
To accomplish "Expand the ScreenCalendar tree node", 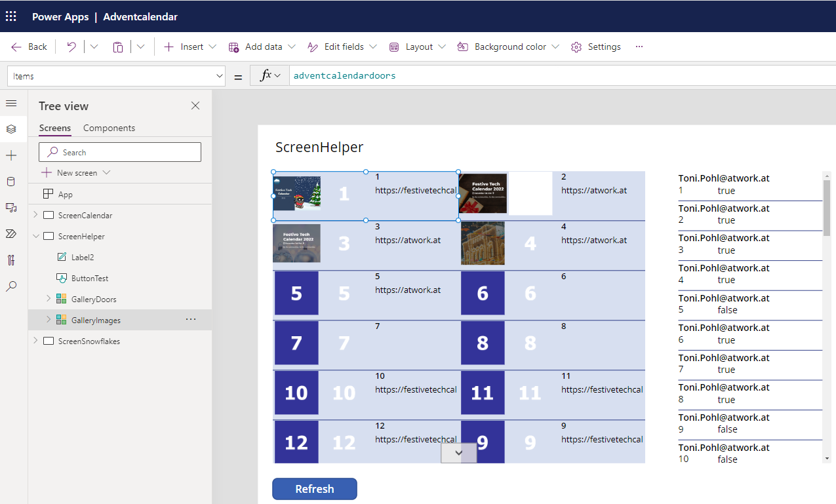I will (35, 215).
